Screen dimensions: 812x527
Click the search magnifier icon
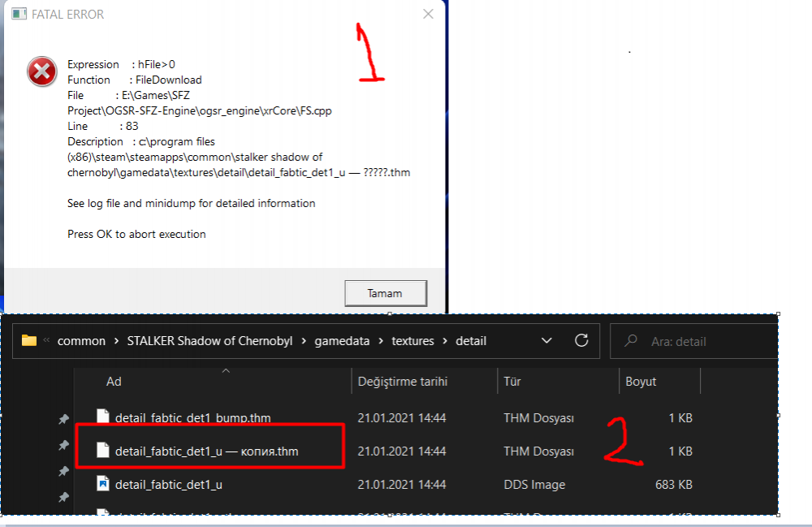pos(631,340)
